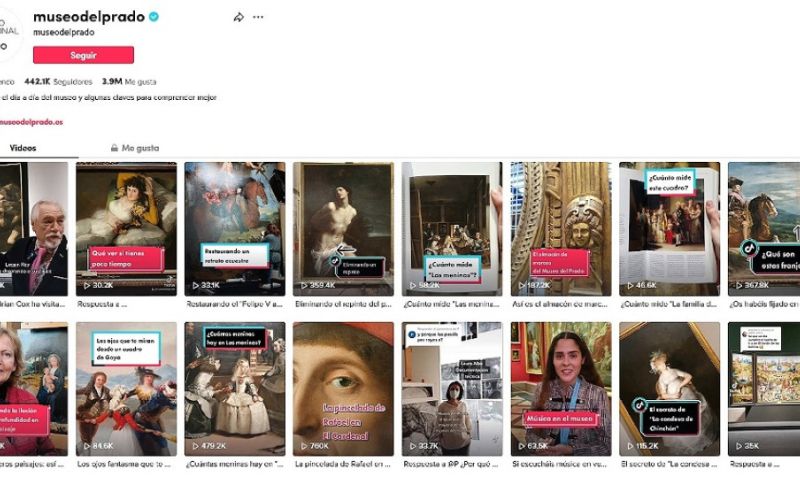Open the 'La pincelada de Rafael' video thumbnail
The image size is (800, 500).
343,389
